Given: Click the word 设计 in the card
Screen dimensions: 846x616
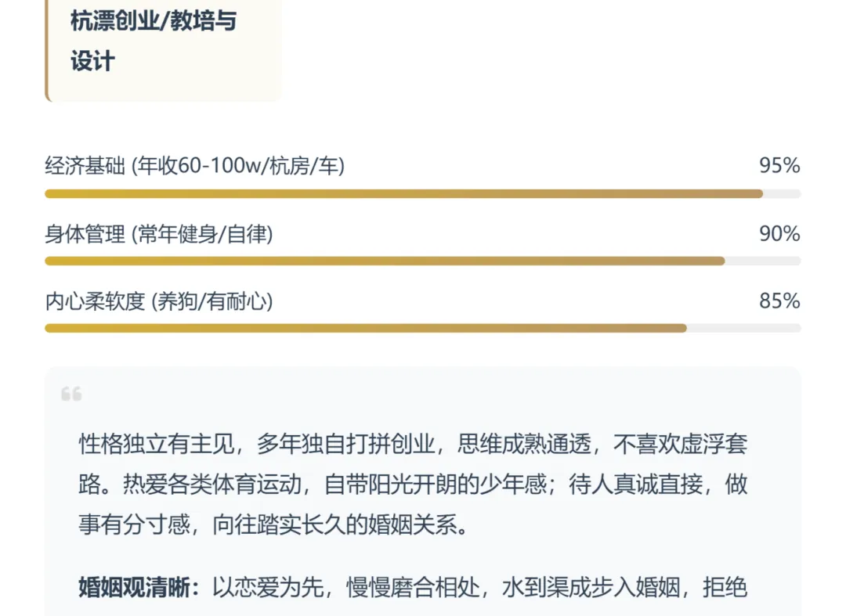Looking at the screenshot, I should point(92,61).
